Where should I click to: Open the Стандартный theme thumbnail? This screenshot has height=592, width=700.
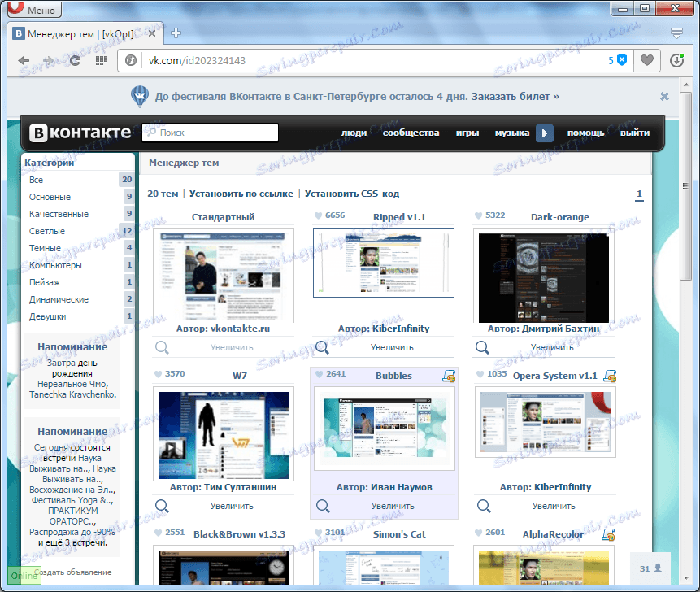point(224,276)
